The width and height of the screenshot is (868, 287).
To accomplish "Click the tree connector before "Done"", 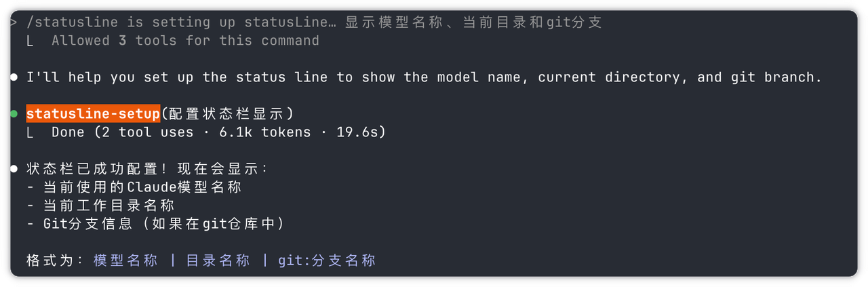I will click(x=29, y=133).
